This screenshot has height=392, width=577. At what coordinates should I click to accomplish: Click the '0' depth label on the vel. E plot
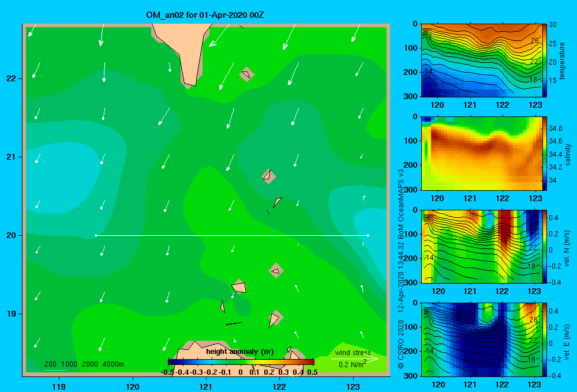click(x=415, y=303)
